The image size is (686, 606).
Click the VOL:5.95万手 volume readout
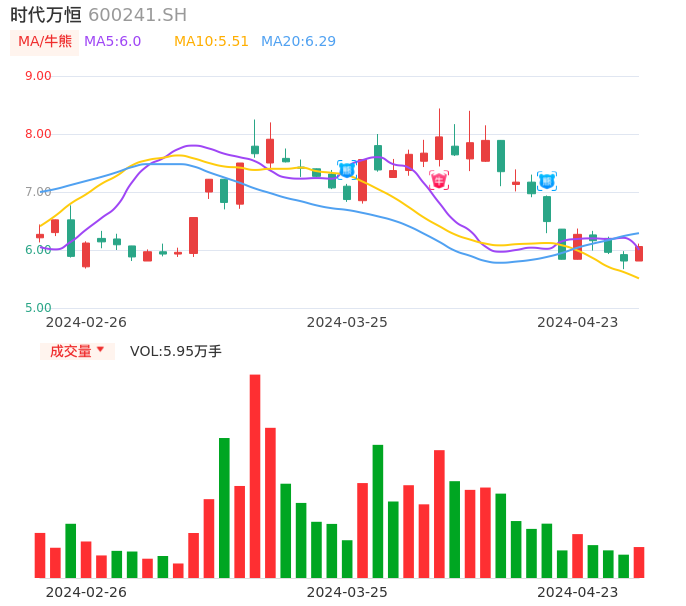(175, 351)
